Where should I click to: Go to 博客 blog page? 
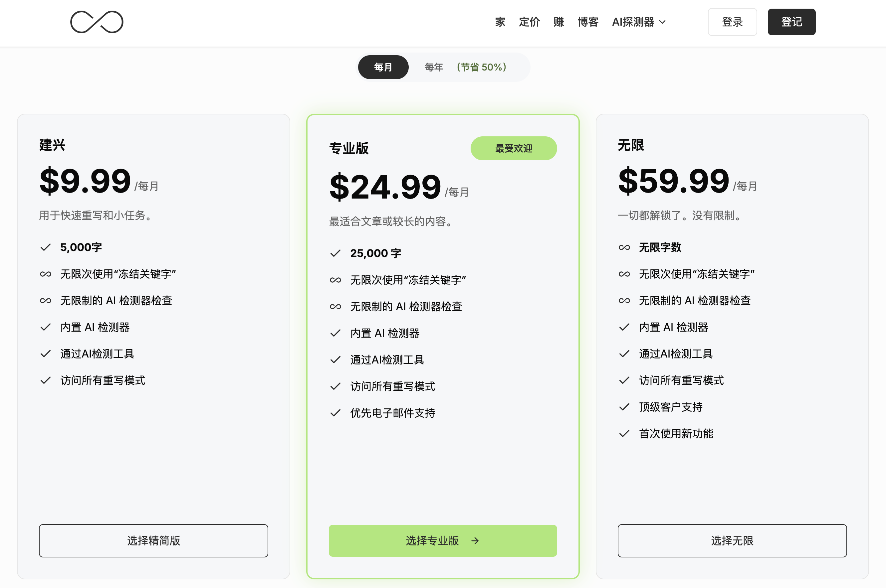point(588,22)
